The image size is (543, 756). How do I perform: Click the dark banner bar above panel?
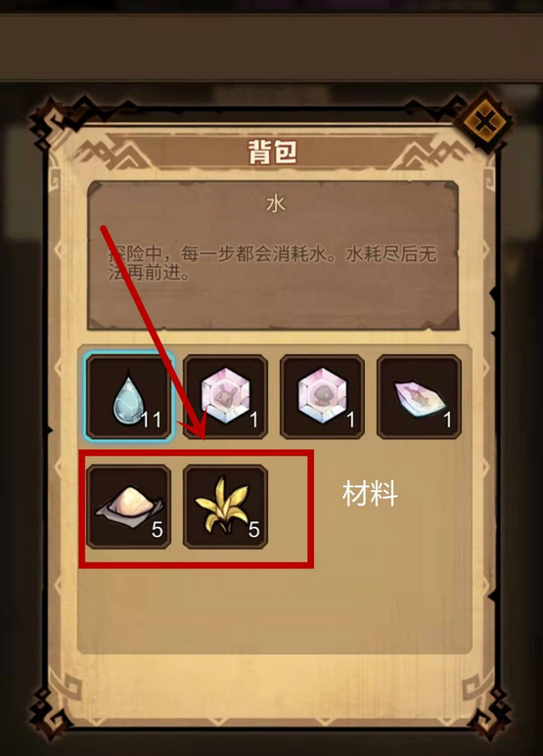click(x=272, y=47)
